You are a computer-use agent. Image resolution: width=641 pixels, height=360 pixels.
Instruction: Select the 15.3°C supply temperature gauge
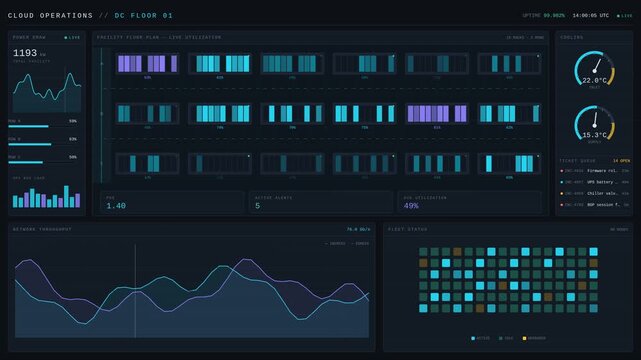click(x=594, y=125)
